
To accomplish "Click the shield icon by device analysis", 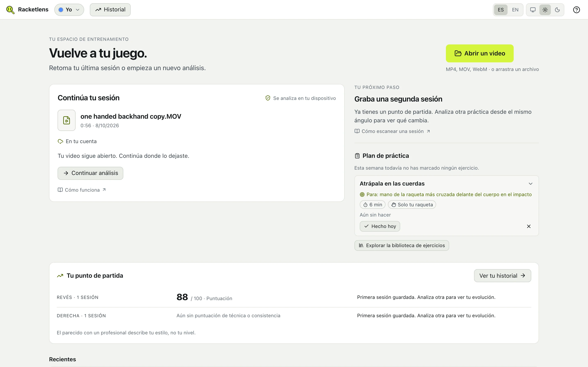I will 268,98.
